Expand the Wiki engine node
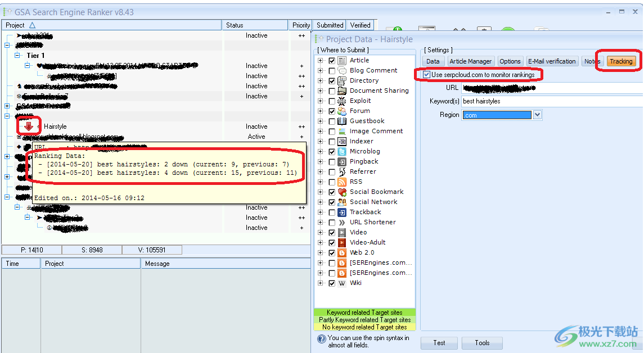 [321, 283]
